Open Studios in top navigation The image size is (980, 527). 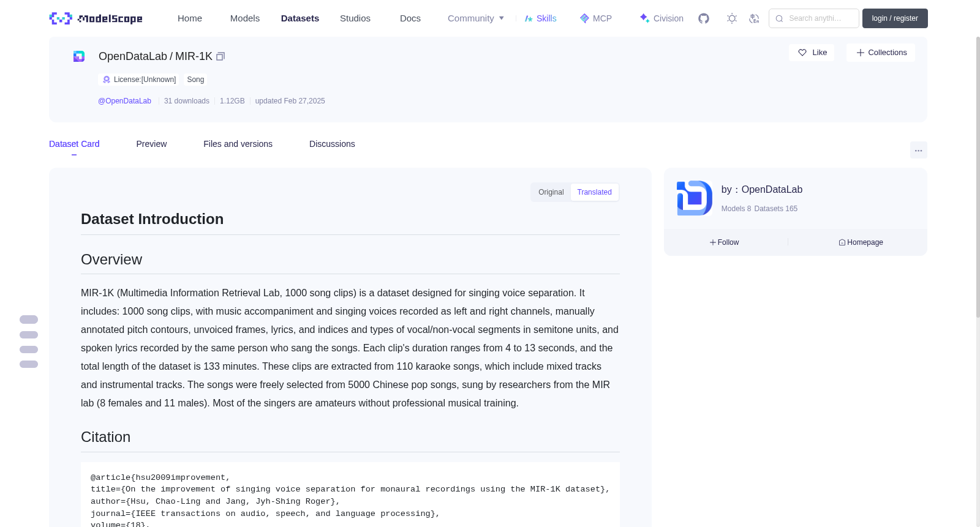click(355, 18)
